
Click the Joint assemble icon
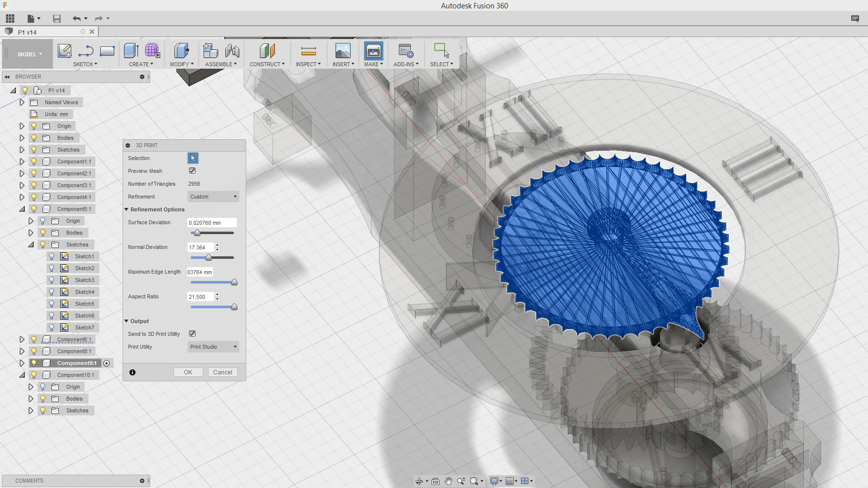(232, 50)
